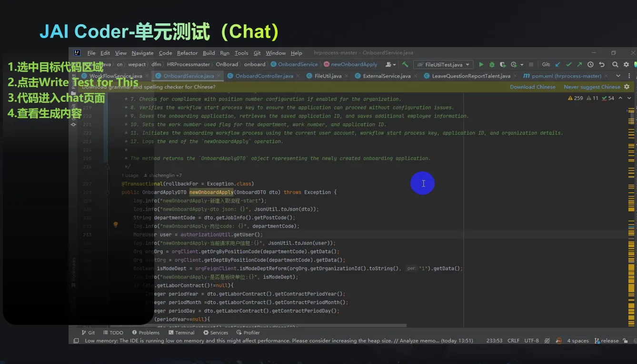Expand the user account dropdown in toolbar
Viewport: 637px width, 364px height.
391,64
